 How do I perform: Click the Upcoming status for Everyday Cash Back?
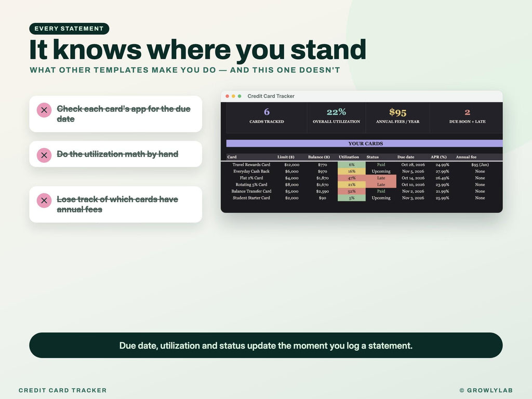[x=381, y=171]
